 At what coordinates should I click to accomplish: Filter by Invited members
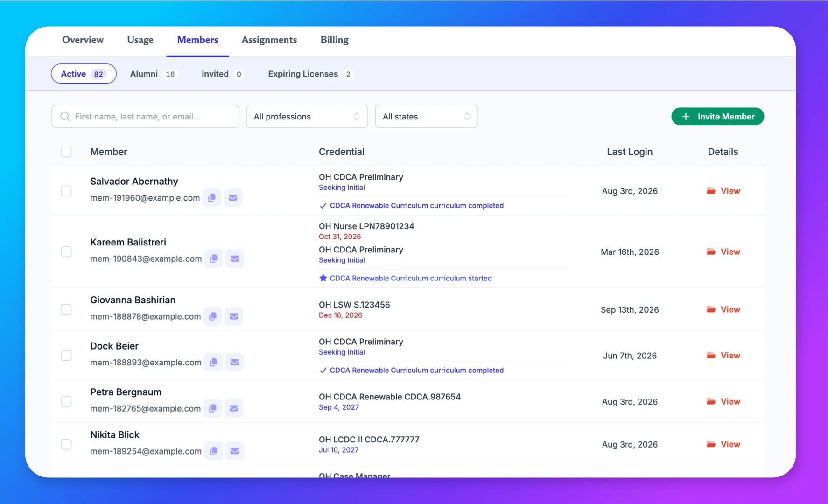(223, 74)
